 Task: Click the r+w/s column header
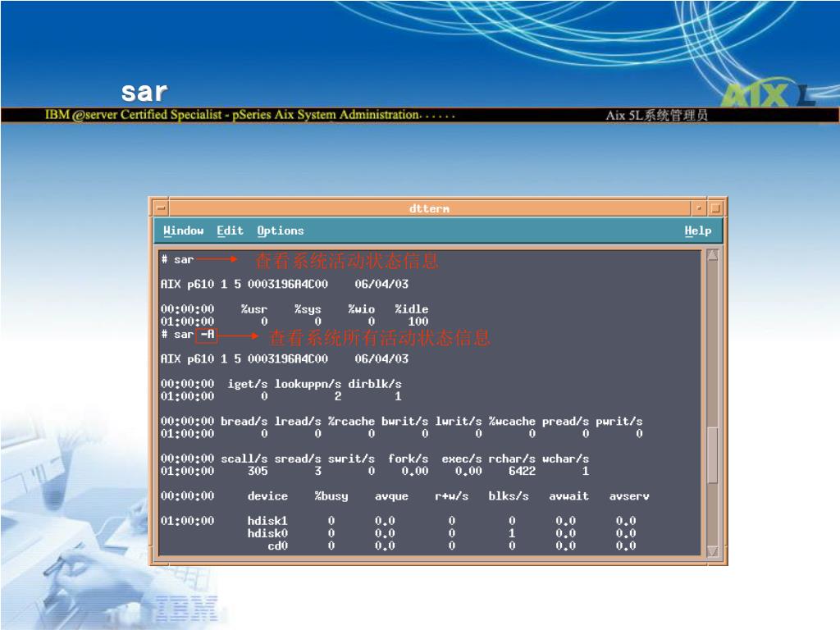coord(452,496)
